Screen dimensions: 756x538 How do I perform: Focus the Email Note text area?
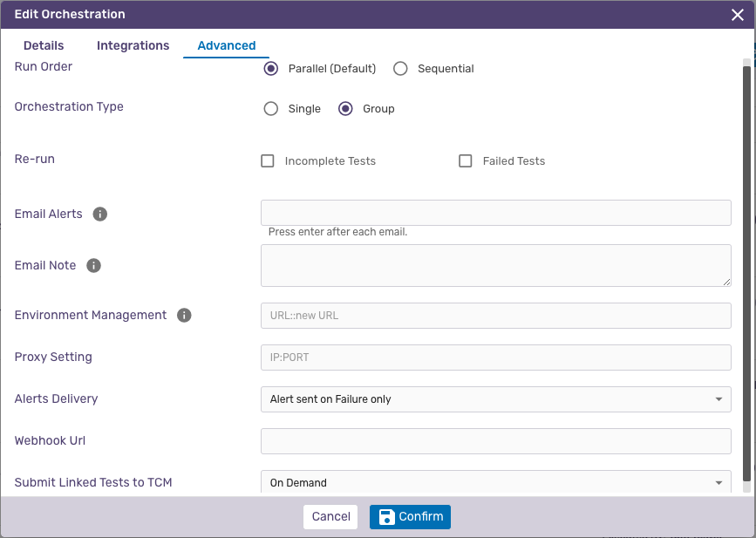(495, 266)
